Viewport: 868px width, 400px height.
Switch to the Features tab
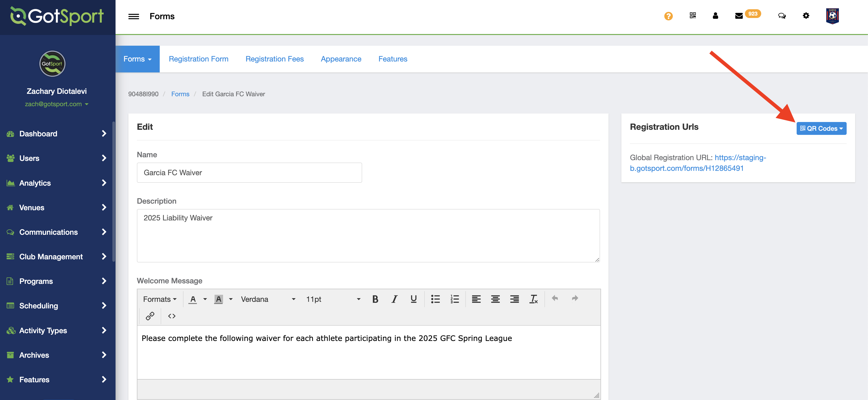(392, 59)
